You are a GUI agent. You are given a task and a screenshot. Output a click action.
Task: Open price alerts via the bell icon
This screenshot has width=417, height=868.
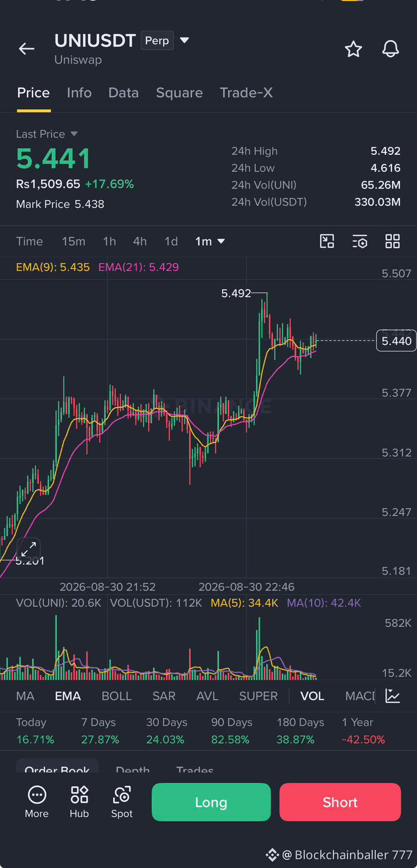pyautogui.click(x=390, y=49)
